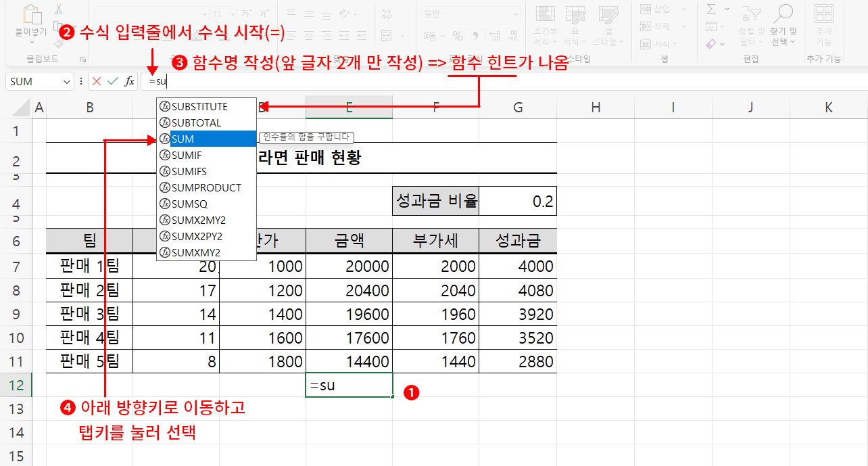Image resolution: width=868 pixels, height=466 pixels.
Task: Click the Paste (붙여넣기) clipboard icon
Action: (31, 14)
